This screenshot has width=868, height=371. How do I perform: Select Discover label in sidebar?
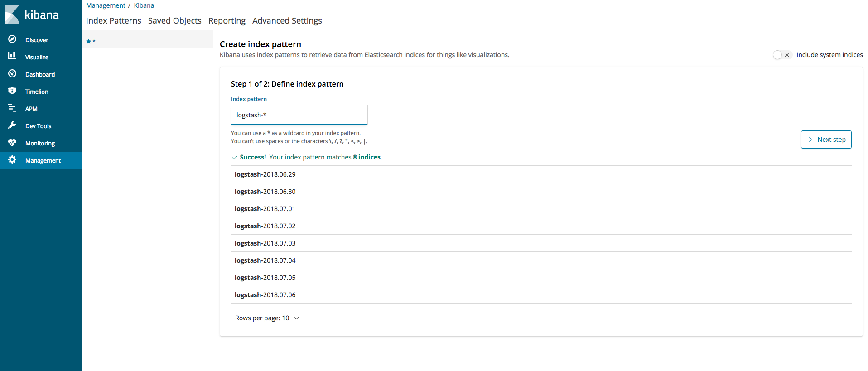pos(37,40)
